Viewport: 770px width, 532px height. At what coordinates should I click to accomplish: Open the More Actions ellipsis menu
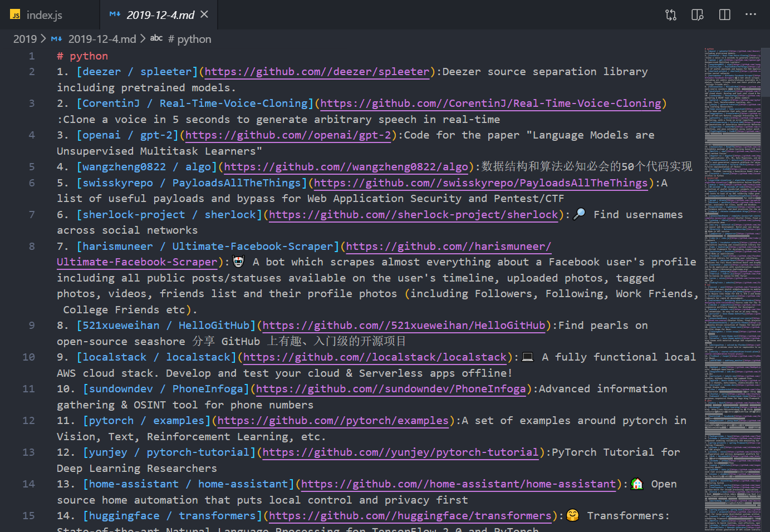tap(751, 15)
